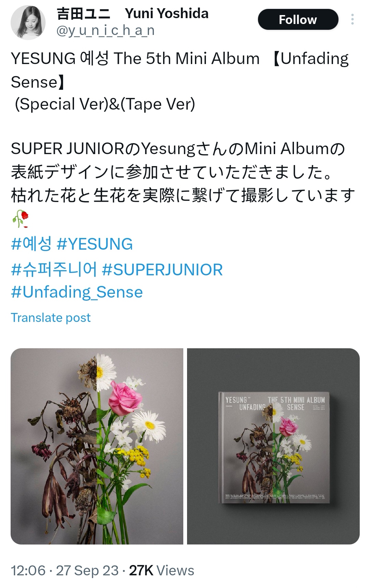The image size is (370, 588).
Task: Open Yuni Yoshida's profile avatar
Action: (28, 23)
